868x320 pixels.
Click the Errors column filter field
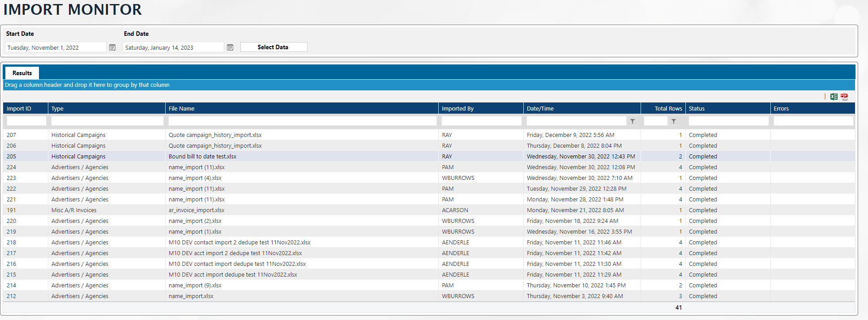click(813, 121)
